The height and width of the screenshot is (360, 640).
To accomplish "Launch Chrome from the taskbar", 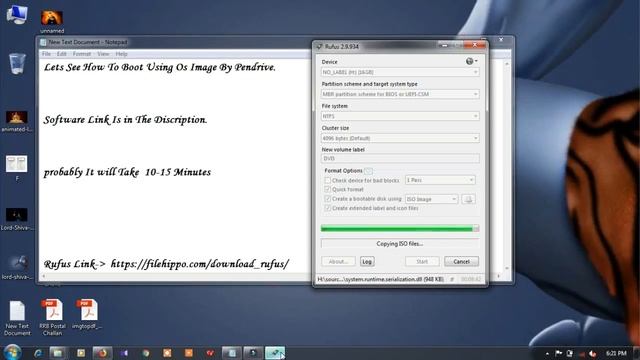I will pos(146,353).
